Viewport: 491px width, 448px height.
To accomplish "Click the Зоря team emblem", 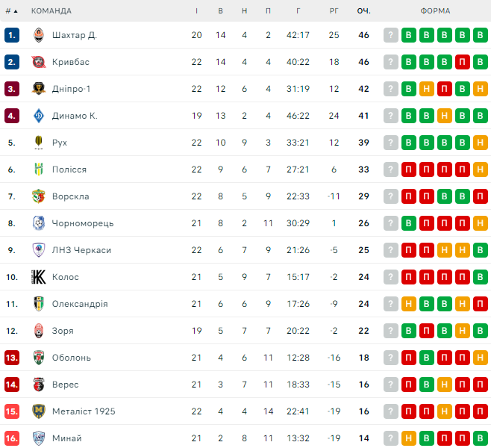I will click(39, 331).
